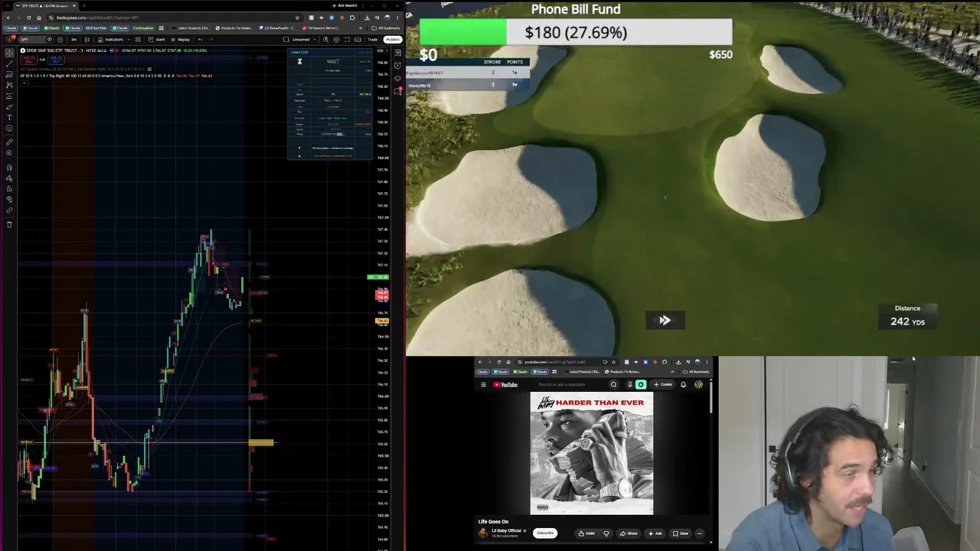This screenshot has width=980, height=551.
Task: Open the Unnamed layout dropdown arrow
Action: click(x=314, y=39)
